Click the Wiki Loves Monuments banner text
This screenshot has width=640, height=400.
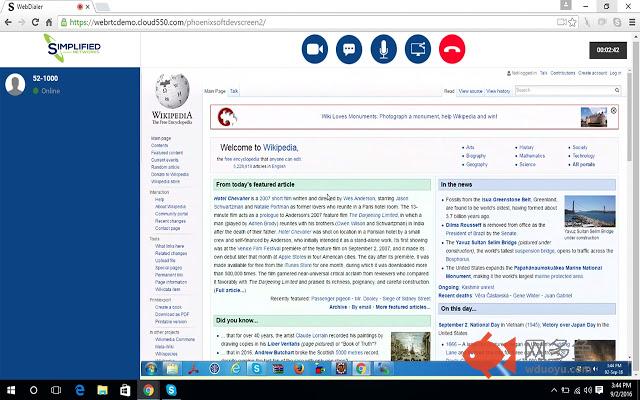click(x=409, y=116)
